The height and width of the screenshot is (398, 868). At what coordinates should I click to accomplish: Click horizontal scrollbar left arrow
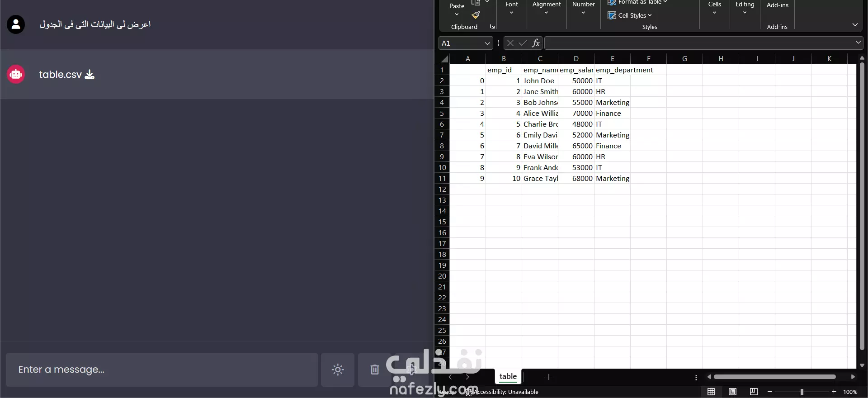[x=709, y=377]
